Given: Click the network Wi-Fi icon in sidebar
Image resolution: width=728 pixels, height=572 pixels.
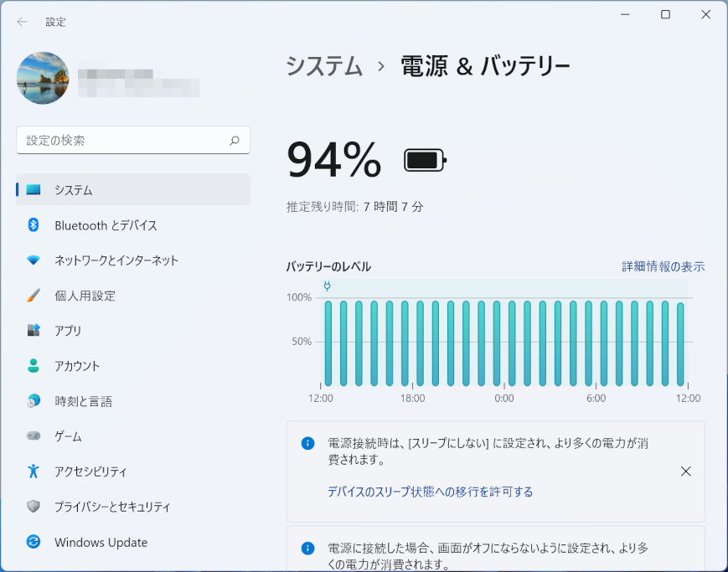Looking at the screenshot, I should coord(34,260).
